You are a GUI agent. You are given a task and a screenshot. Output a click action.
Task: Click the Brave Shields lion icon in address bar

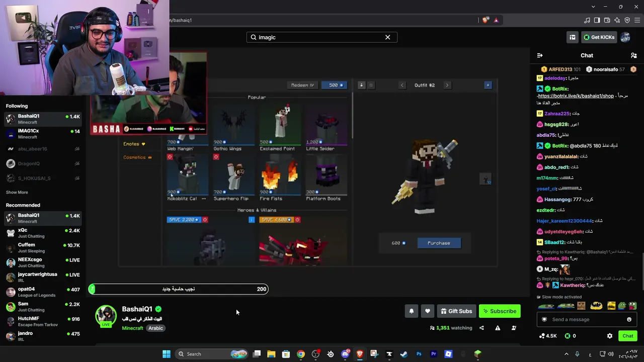486,20
